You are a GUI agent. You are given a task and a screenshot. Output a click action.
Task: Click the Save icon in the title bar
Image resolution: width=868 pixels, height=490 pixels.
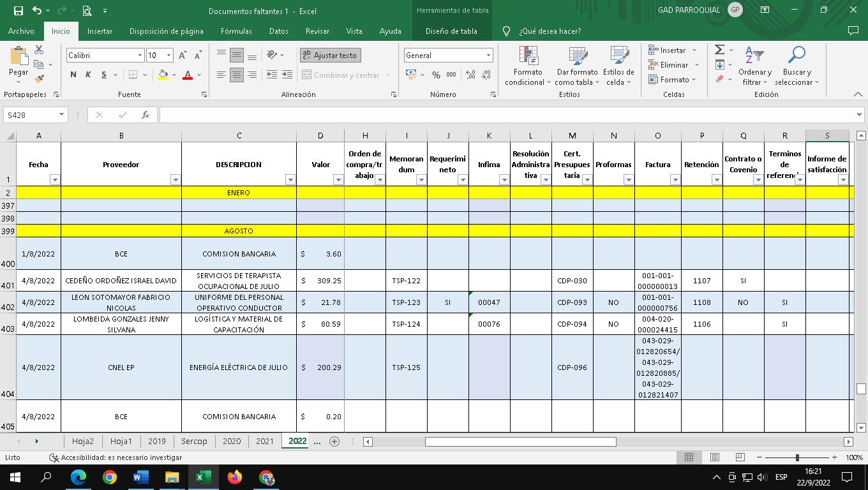click(x=18, y=11)
